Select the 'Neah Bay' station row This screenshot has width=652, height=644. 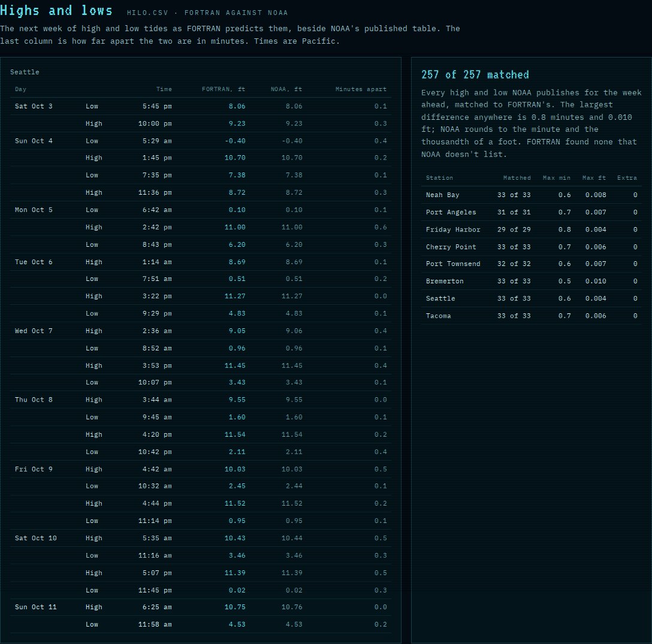(x=532, y=195)
